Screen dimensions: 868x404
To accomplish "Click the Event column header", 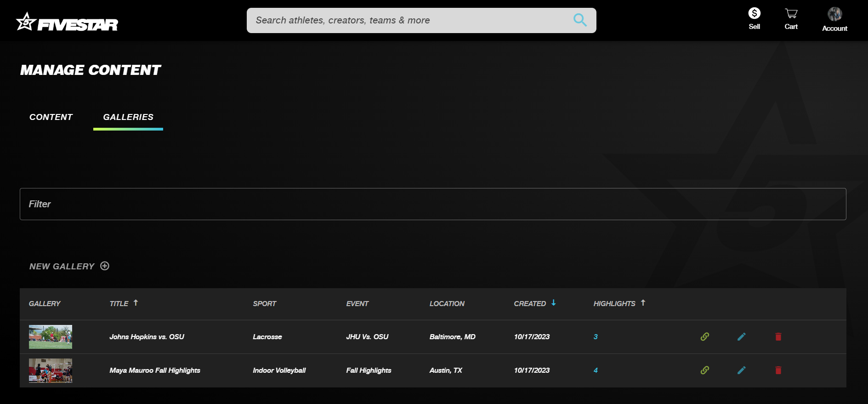I will pyautogui.click(x=357, y=304).
